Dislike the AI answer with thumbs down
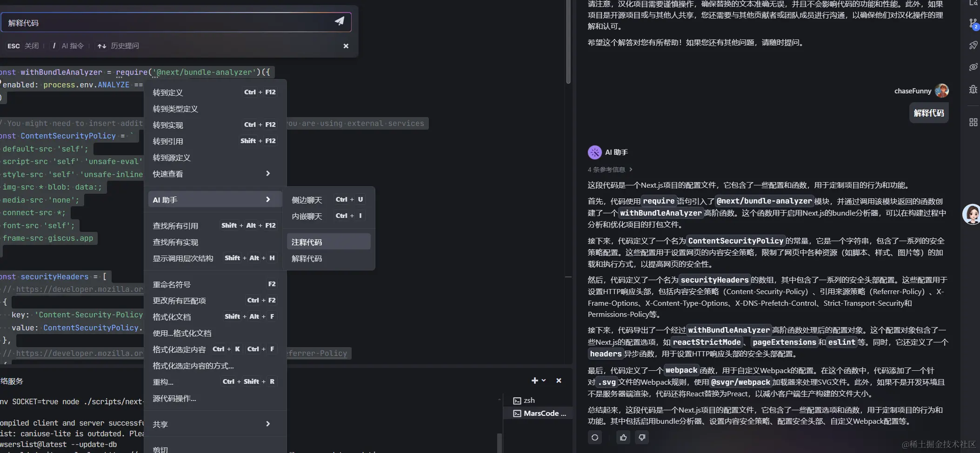This screenshot has width=980, height=453. tap(642, 437)
